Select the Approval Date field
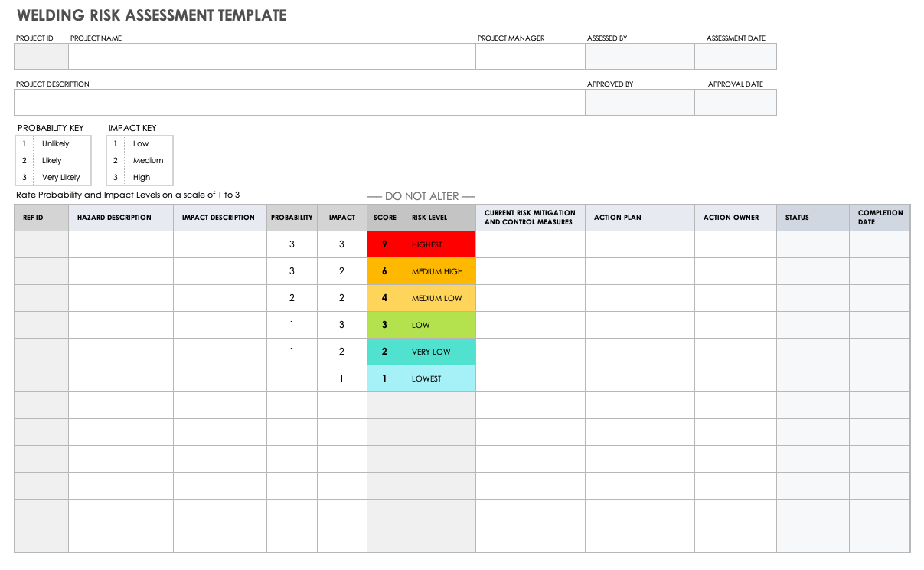Image resolution: width=924 pixels, height=570 pixels. tap(735, 103)
